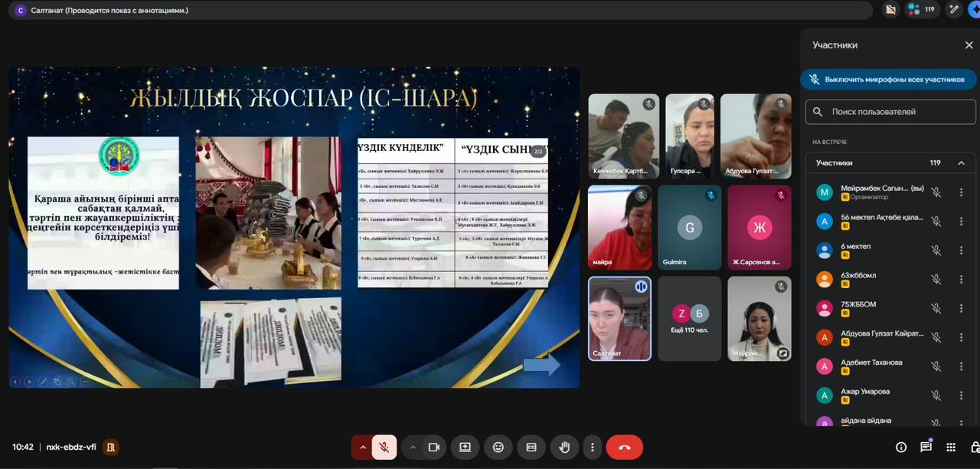Raise your hand in the meeting
The image size is (980, 469).
(565, 447)
